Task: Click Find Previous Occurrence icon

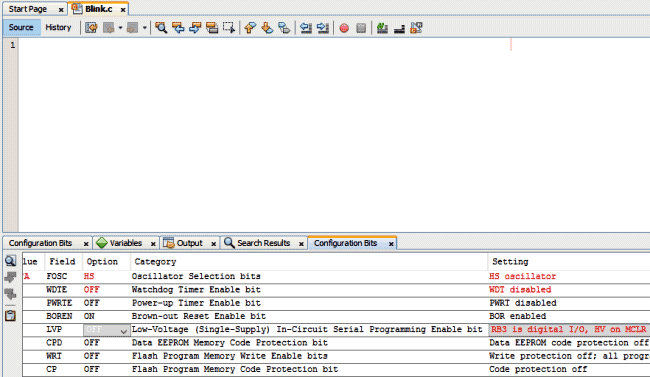Action: pyautogui.click(x=178, y=28)
